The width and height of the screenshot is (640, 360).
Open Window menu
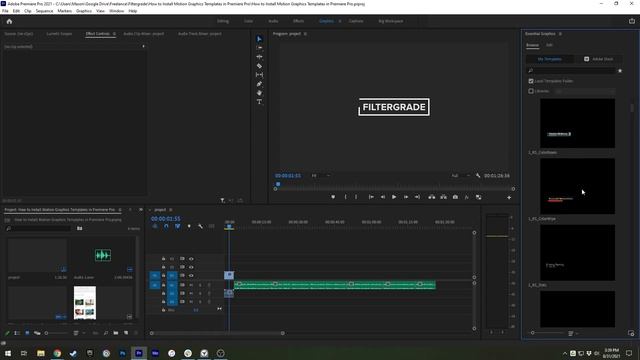pyautogui.click(x=117, y=11)
